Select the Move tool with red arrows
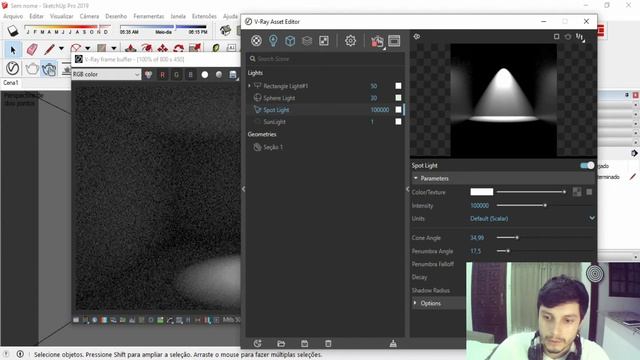The width and height of the screenshot is (640, 360). 162,49
